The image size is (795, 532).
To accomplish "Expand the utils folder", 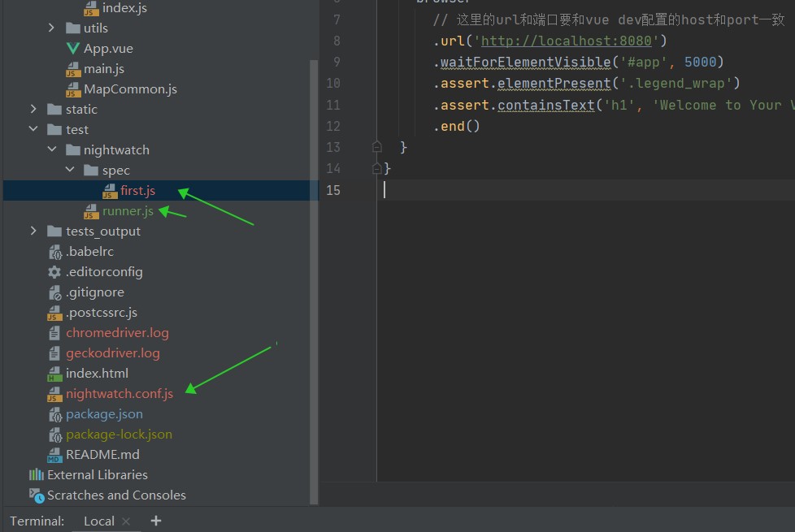I will tap(50, 28).
